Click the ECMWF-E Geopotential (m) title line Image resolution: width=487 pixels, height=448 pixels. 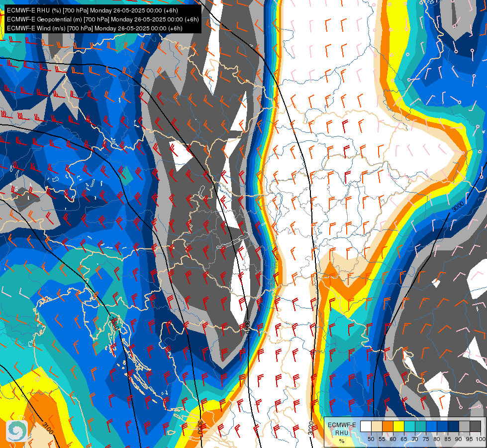(x=103, y=19)
